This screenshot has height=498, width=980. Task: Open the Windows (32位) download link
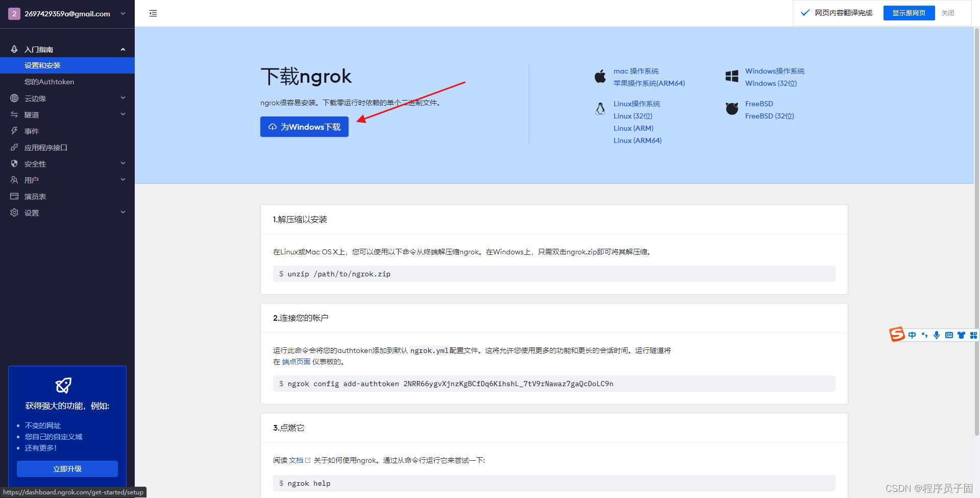pos(771,83)
